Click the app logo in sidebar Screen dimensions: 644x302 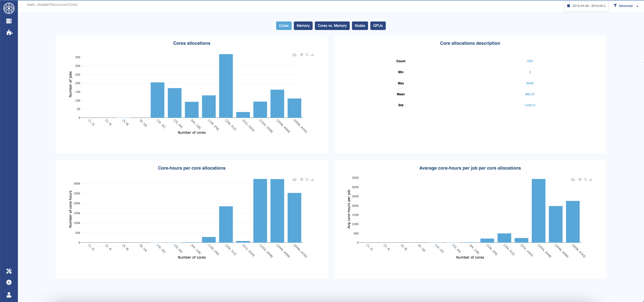pos(9,8)
